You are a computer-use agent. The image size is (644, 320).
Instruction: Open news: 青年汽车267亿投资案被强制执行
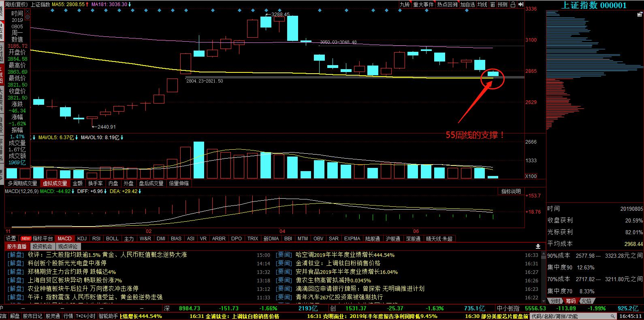click(339, 297)
